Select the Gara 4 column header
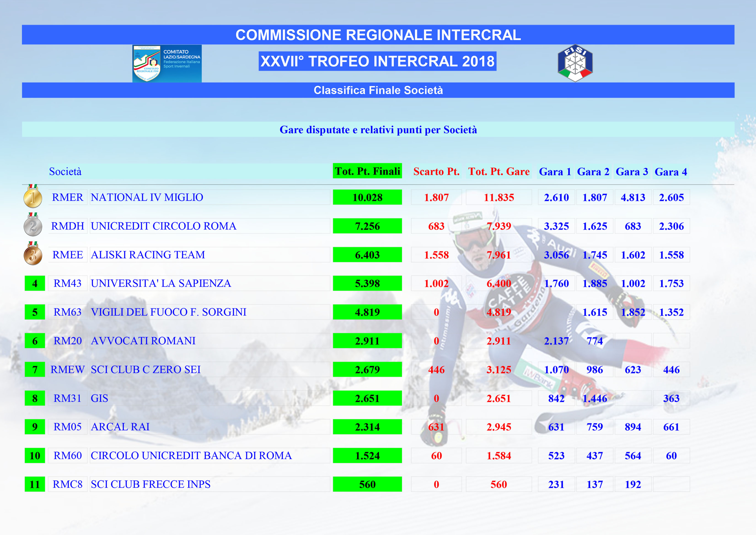 tap(671, 172)
